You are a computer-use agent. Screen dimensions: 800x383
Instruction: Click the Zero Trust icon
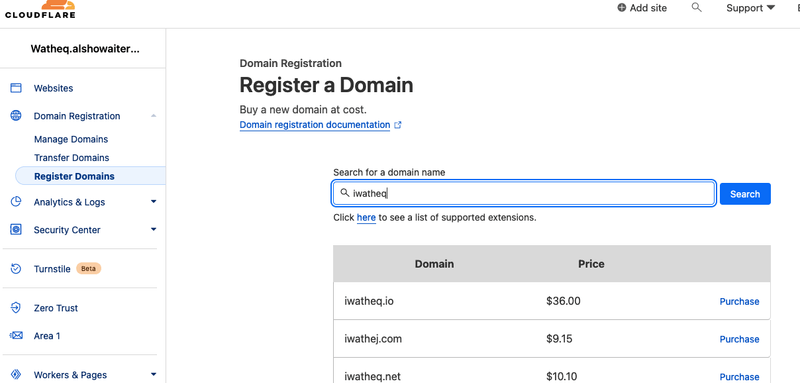pyautogui.click(x=16, y=308)
